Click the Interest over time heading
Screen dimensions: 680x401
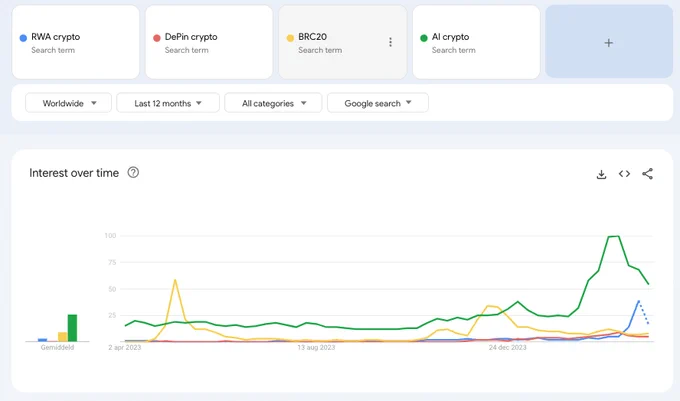tap(74, 173)
